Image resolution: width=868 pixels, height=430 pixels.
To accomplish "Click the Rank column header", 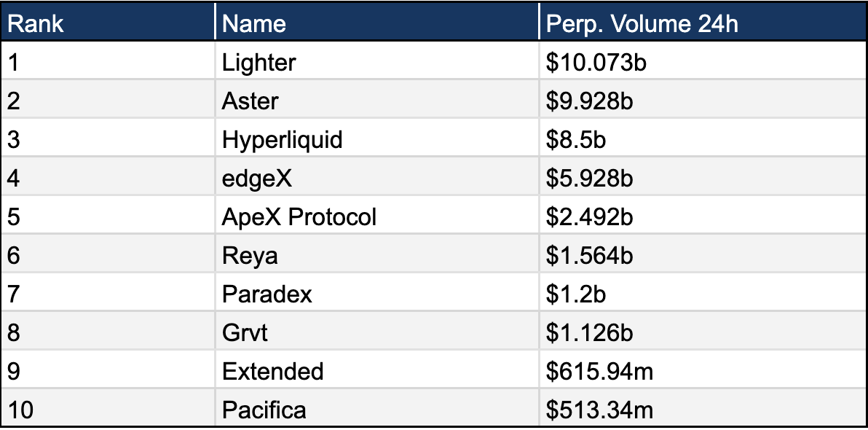I will tap(35, 24).
